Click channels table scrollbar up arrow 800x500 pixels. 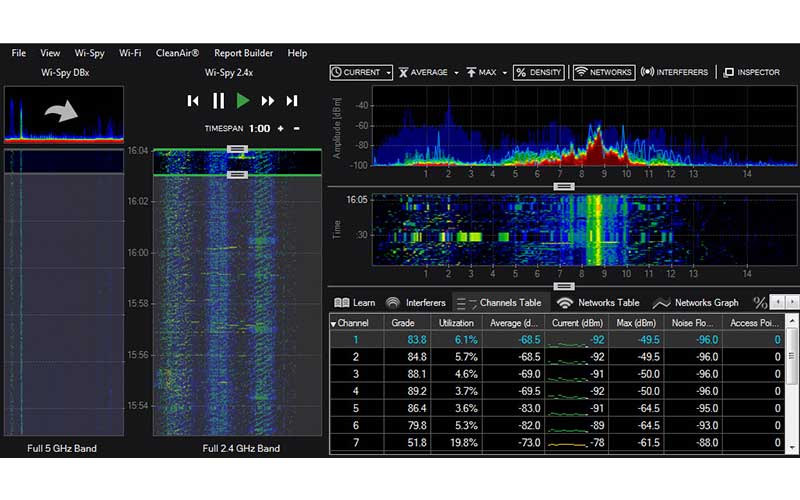pos(792,321)
